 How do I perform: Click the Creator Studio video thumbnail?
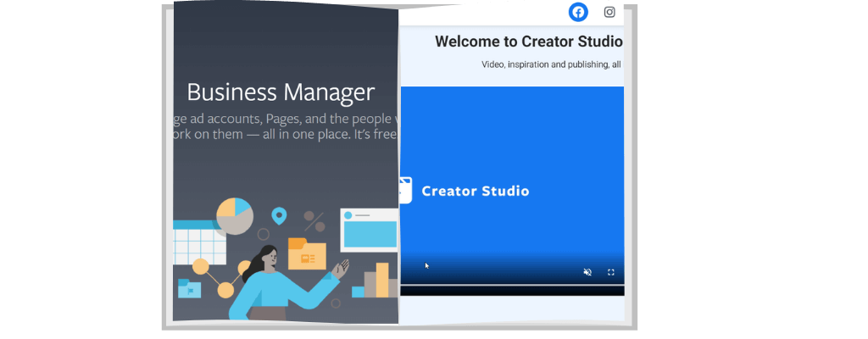pos(512,191)
